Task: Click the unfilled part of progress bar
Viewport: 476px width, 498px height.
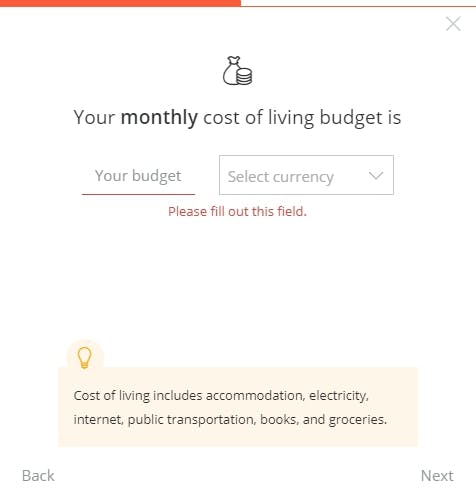Action: [x=358, y=6]
